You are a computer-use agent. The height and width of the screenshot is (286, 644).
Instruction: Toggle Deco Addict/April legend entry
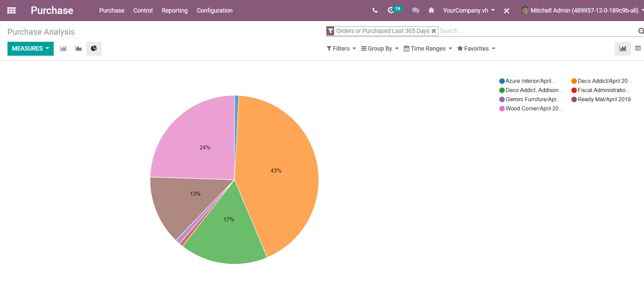tap(601, 81)
